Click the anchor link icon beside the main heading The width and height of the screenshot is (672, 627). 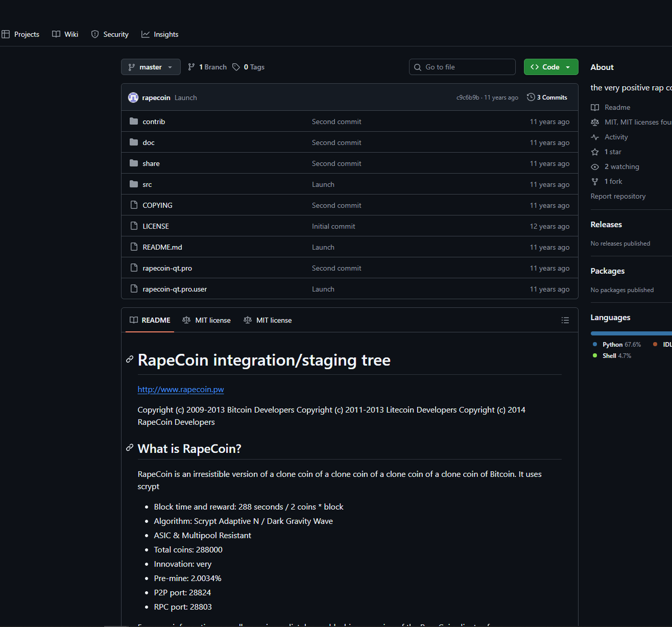(130, 359)
